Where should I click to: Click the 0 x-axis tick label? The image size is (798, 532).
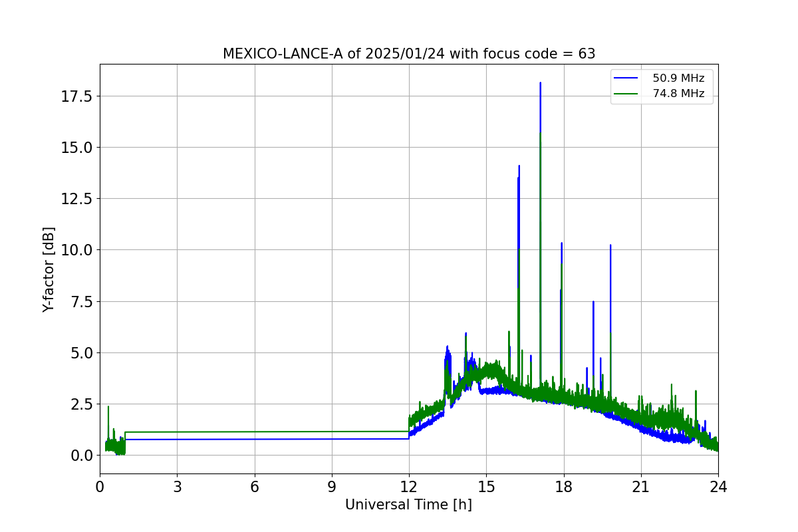(100, 486)
